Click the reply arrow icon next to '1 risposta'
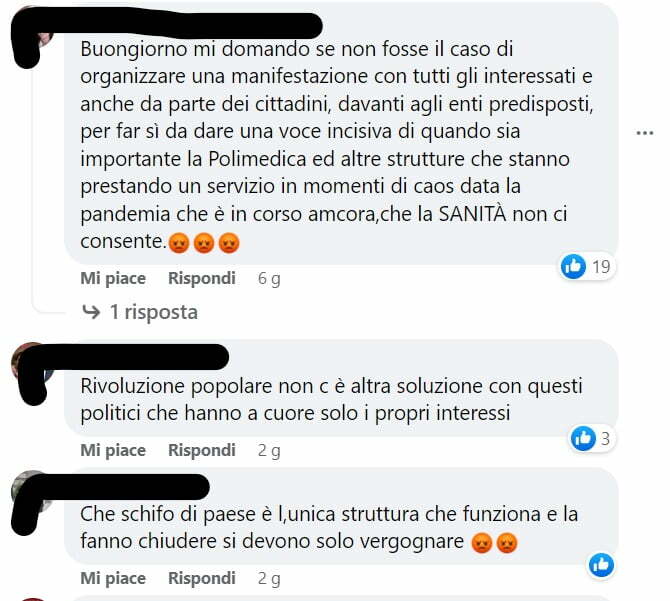The width and height of the screenshot is (670, 601). pos(91,312)
